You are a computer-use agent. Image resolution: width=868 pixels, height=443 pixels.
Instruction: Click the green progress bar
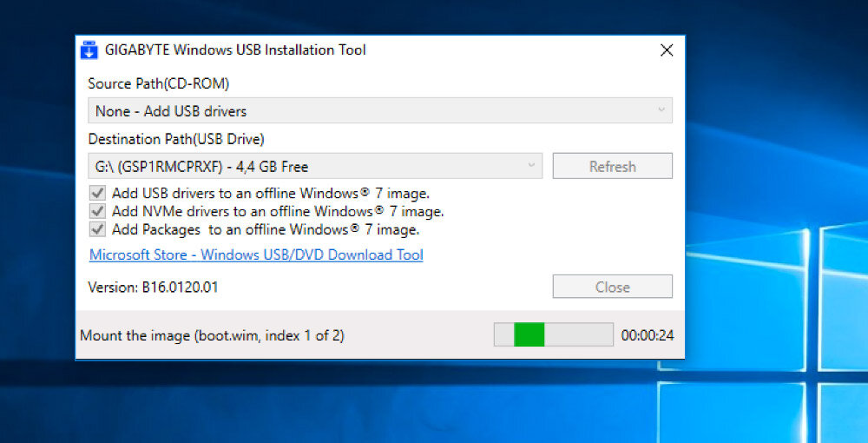[554, 335]
